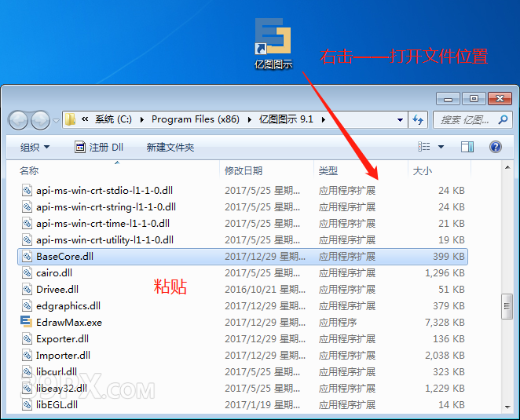Select file api-ms-win-crt-stdio-l1-1-0.dll
The height and width of the screenshot is (420, 520).
(104, 191)
